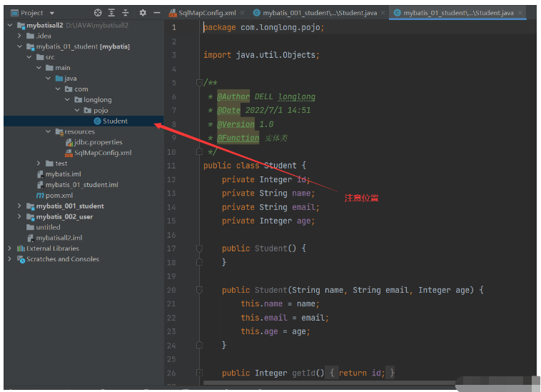The height and width of the screenshot is (392, 541).
Task: Switch to the SqlMapConfig.xml editor tab
Action: coord(206,13)
